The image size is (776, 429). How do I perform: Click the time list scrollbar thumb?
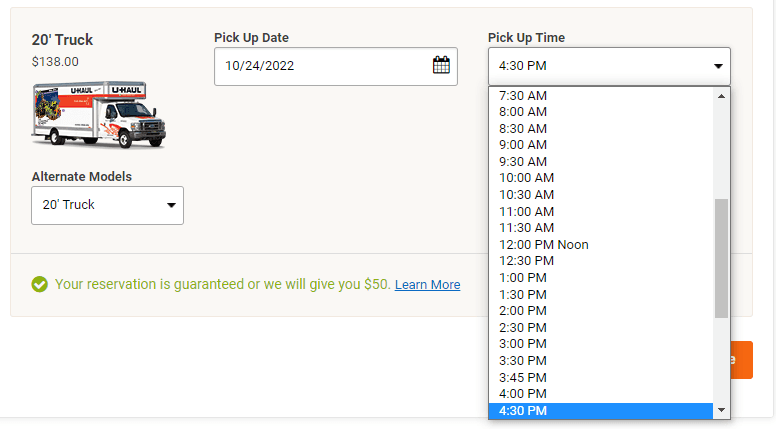[x=721, y=258]
